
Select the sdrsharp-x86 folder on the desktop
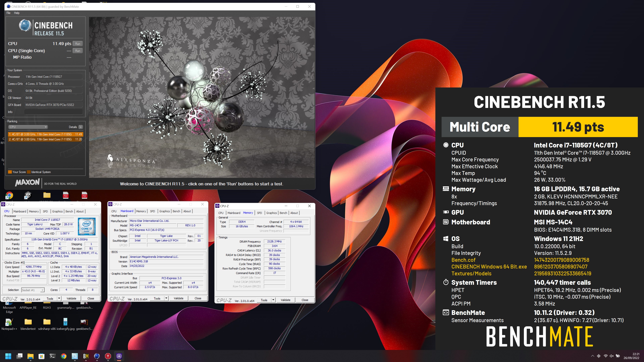point(47,324)
